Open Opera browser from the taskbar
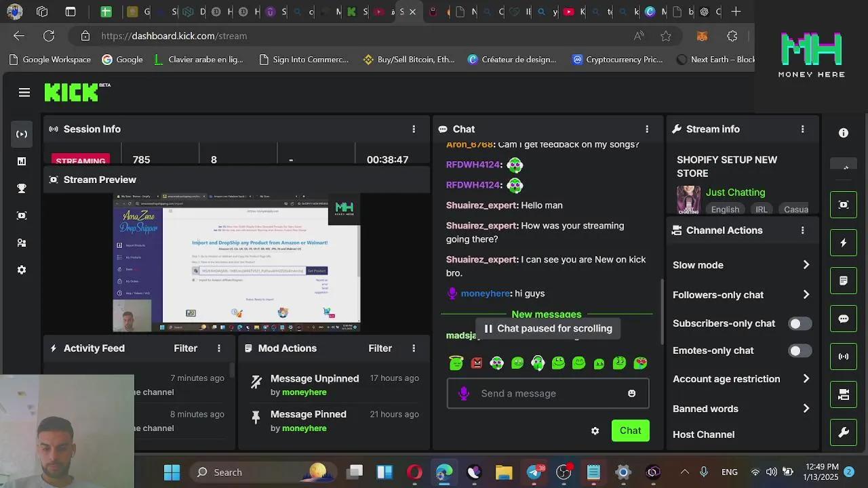 [414, 472]
